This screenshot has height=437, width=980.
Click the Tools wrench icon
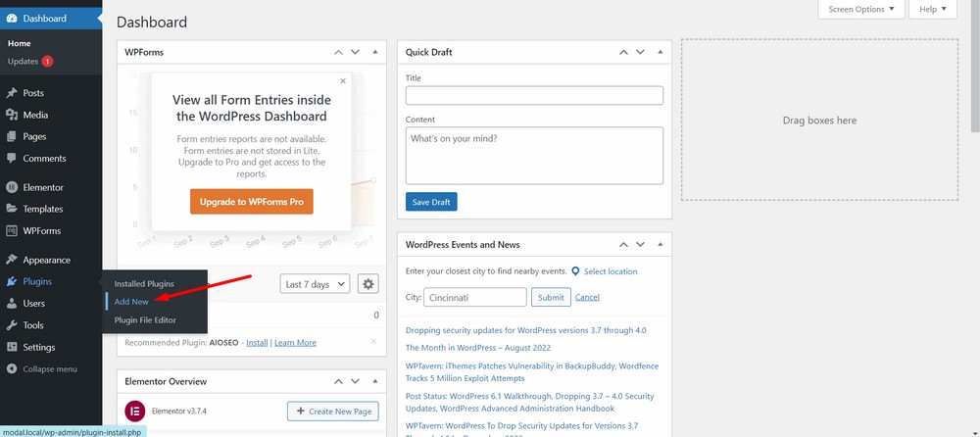click(x=11, y=325)
